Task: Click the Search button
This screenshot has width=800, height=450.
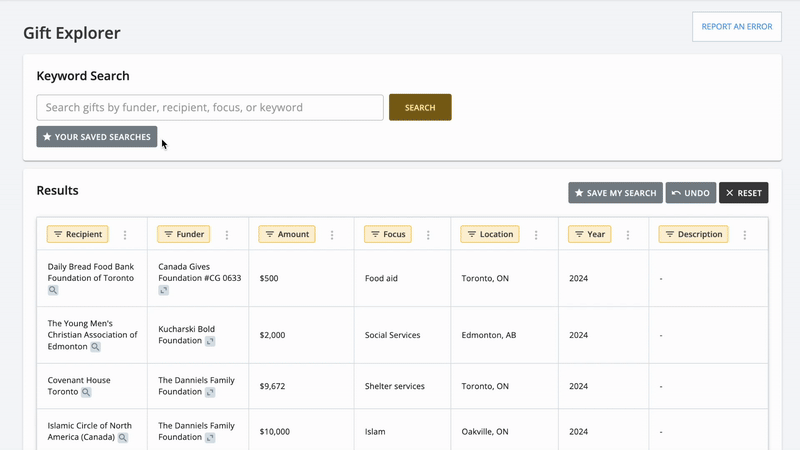Action: click(420, 107)
